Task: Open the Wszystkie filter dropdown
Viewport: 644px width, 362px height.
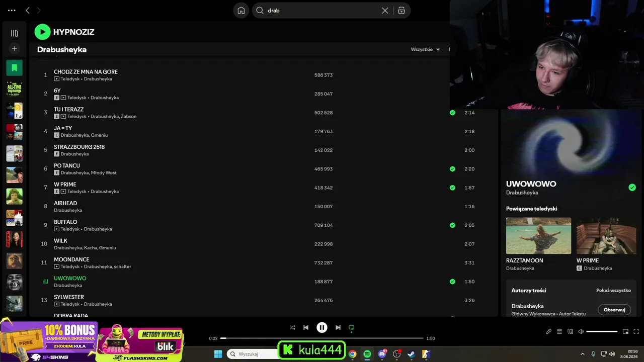Action: tap(426, 49)
